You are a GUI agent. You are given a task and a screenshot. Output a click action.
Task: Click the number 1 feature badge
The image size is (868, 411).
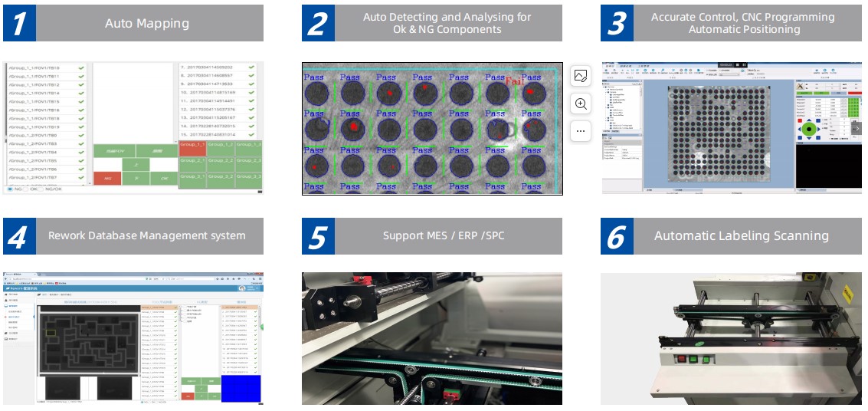click(19, 23)
